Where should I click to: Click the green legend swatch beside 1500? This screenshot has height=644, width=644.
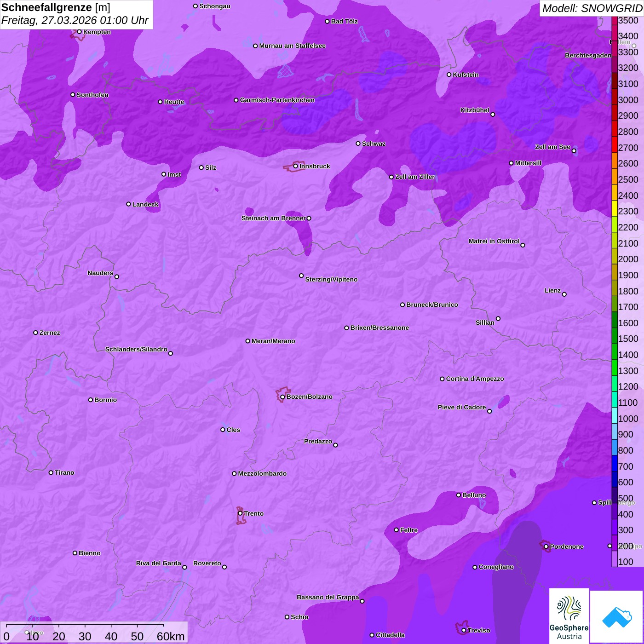point(615,335)
